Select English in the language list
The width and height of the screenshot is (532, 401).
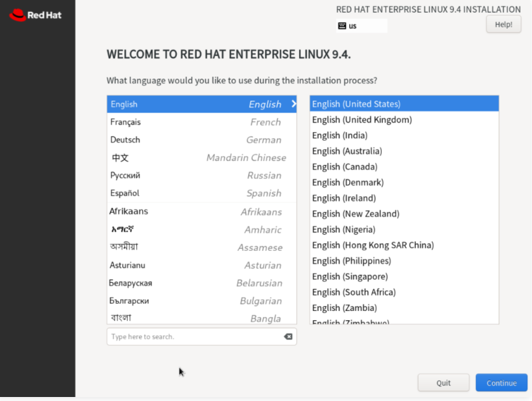(202, 104)
